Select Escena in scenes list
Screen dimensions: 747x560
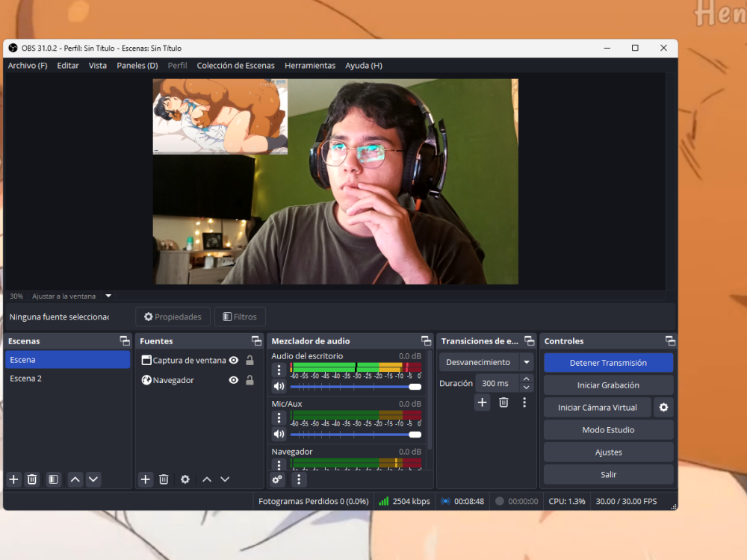68,360
